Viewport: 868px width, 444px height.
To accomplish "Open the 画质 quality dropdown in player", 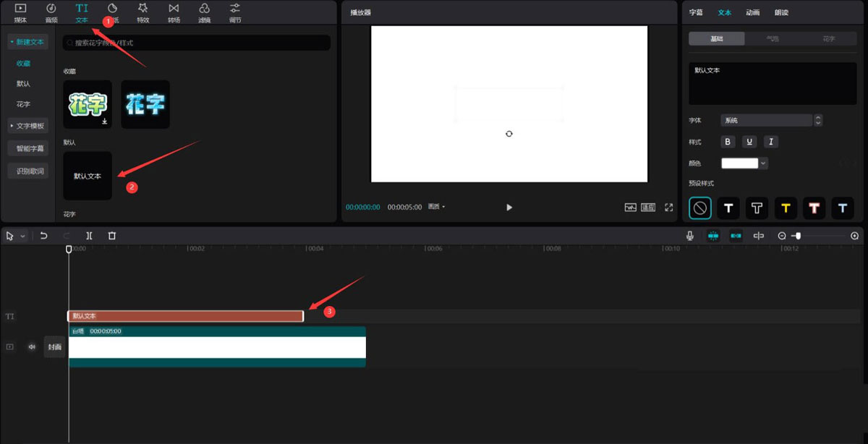I will coord(437,207).
